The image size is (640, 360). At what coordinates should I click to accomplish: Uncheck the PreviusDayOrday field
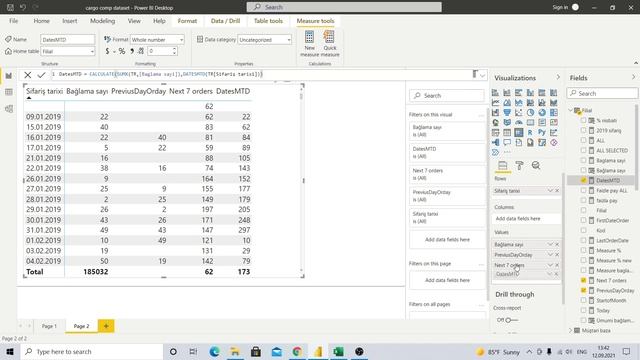(x=583, y=290)
